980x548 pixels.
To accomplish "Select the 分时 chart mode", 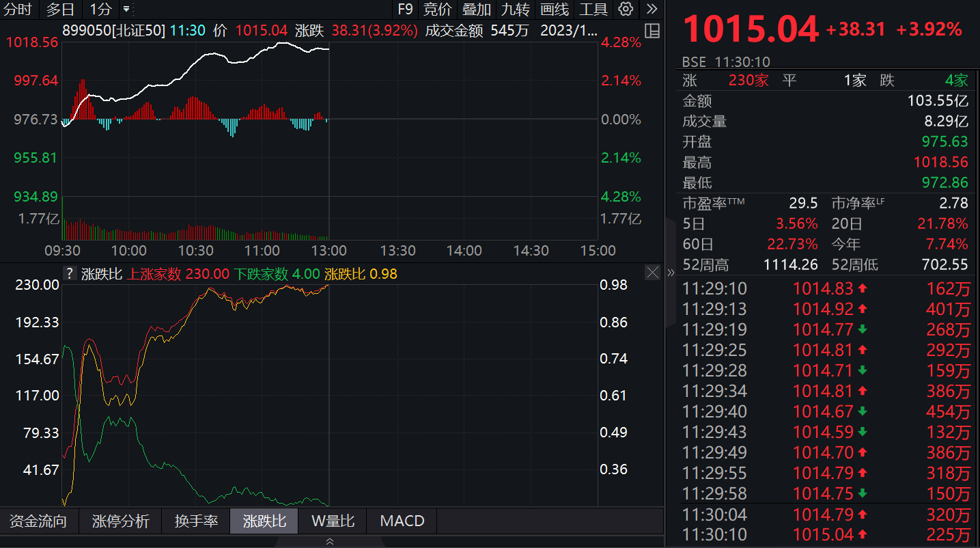I will coord(17,9).
